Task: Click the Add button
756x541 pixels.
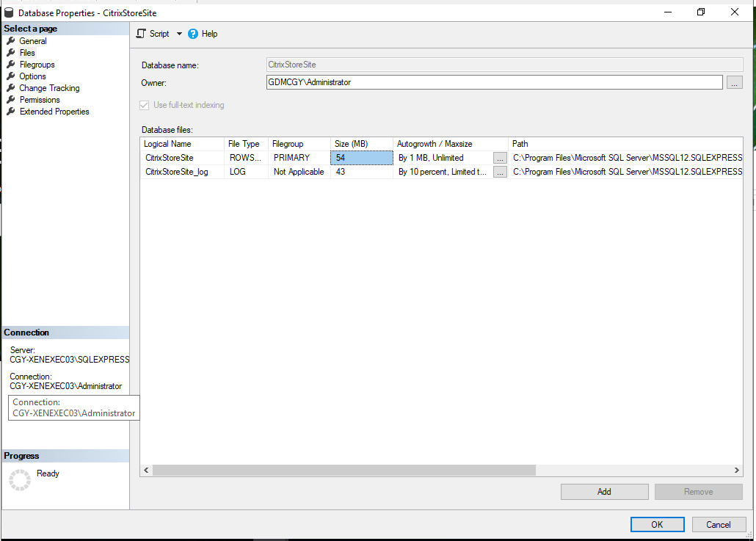Action: click(604, 492)
